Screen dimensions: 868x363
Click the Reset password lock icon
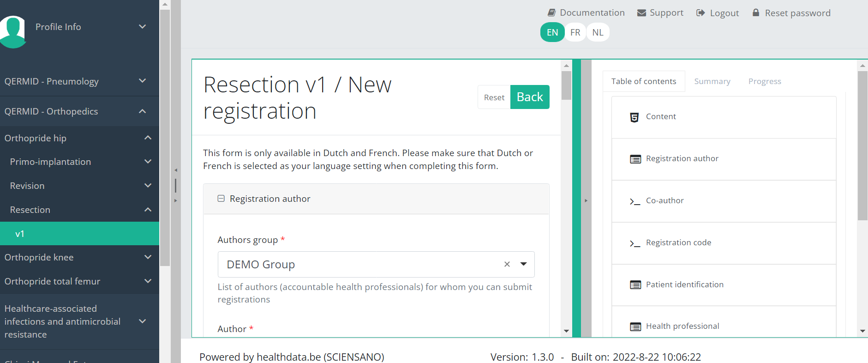[x=756, y=12]
